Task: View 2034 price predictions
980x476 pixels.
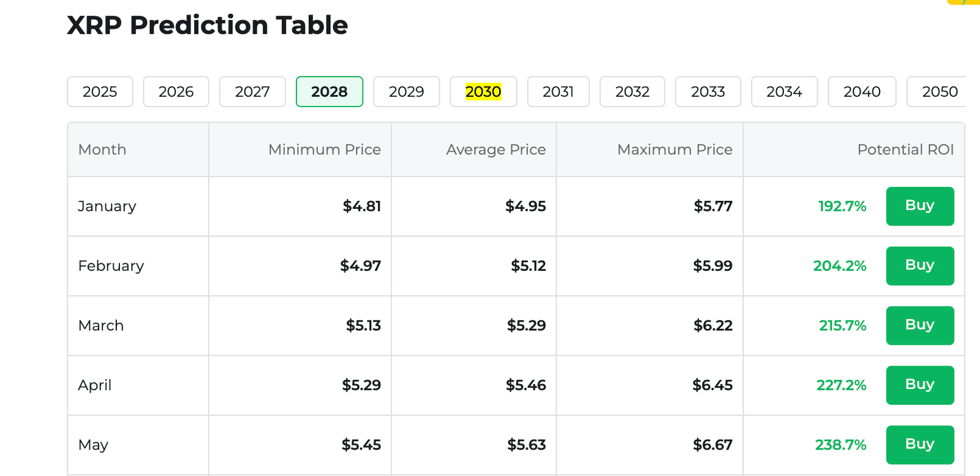Action: [785, 91]
